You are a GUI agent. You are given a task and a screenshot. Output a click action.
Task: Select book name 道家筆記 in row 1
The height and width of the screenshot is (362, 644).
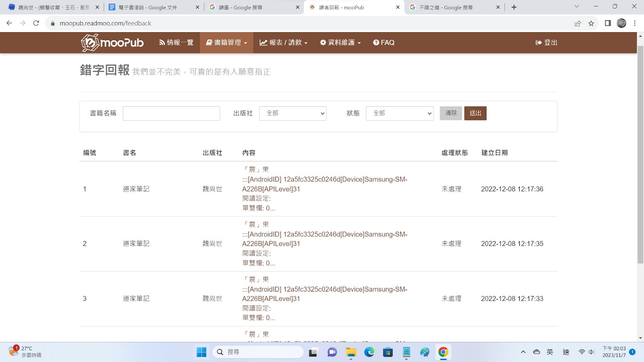(x=136, y=189)
